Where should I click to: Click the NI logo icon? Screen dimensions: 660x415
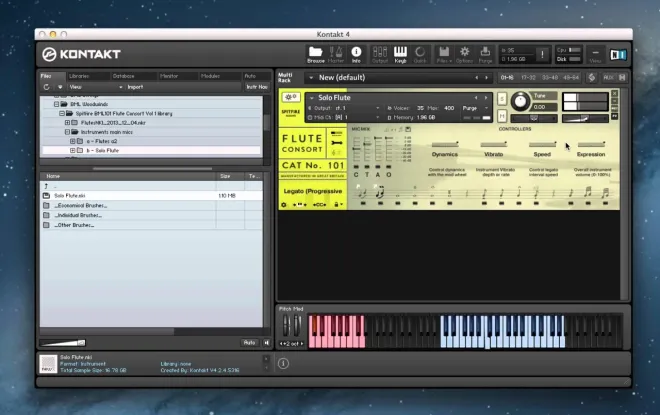tap(618, 54)
